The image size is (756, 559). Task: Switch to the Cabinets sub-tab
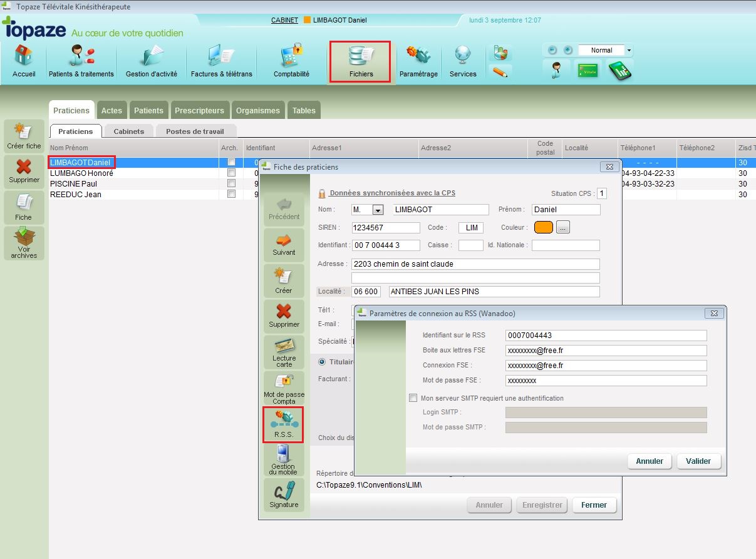coord(128,131)
